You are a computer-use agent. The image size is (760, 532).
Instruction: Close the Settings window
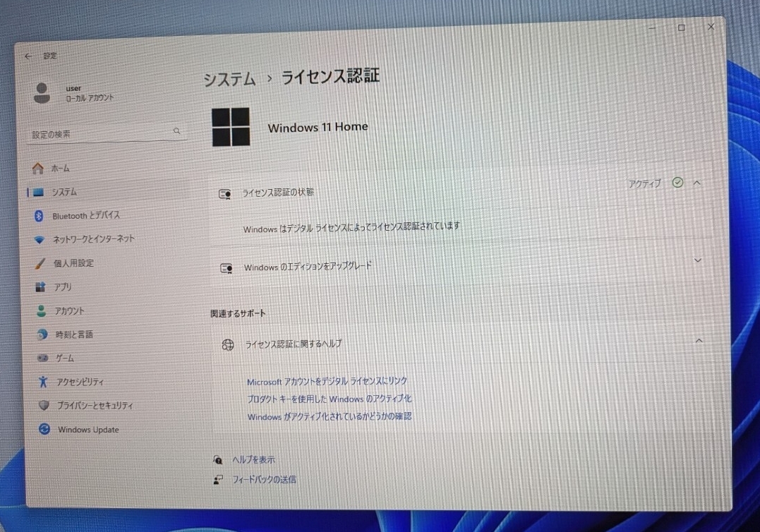pos(711,27)
